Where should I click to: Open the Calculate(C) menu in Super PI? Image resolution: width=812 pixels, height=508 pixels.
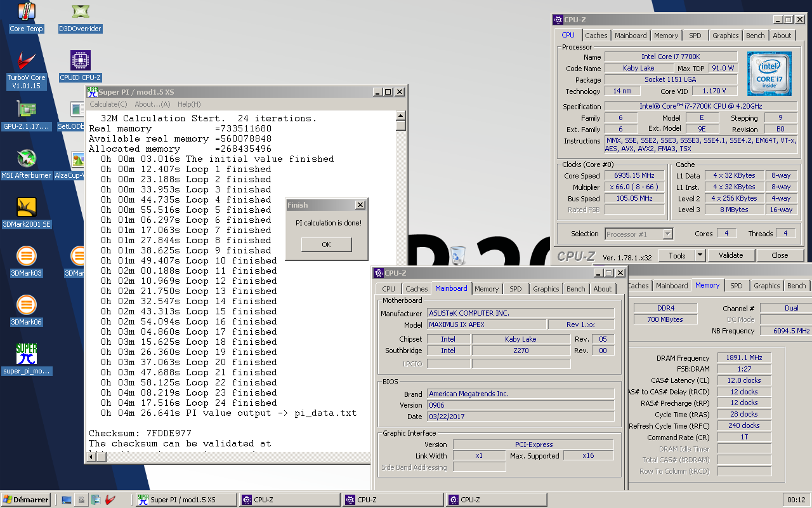[108, 104]
